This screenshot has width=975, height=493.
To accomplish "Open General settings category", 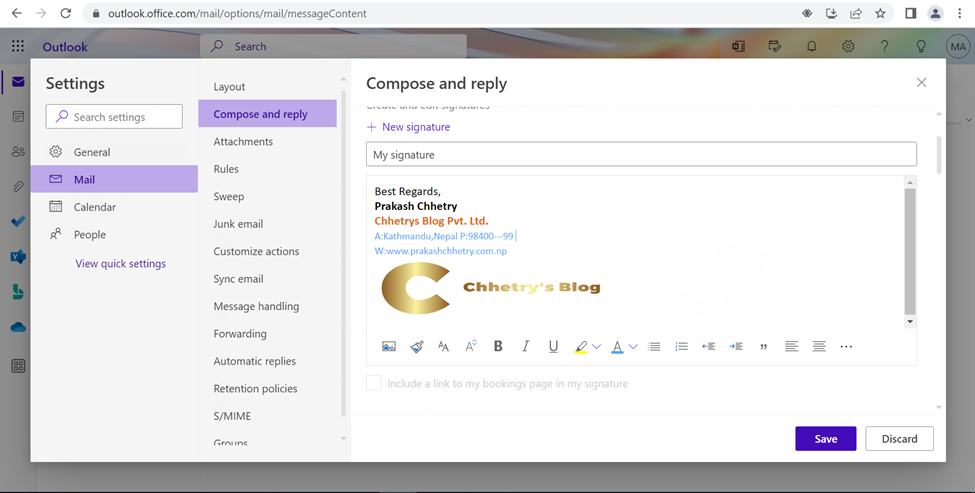I will pos(114,152).
